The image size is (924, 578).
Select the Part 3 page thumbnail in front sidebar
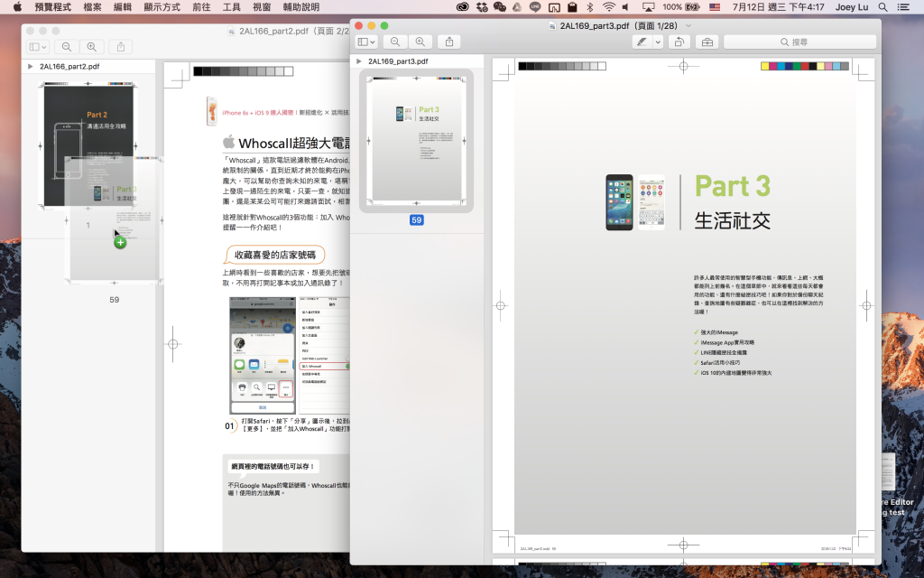click(416, 140)
